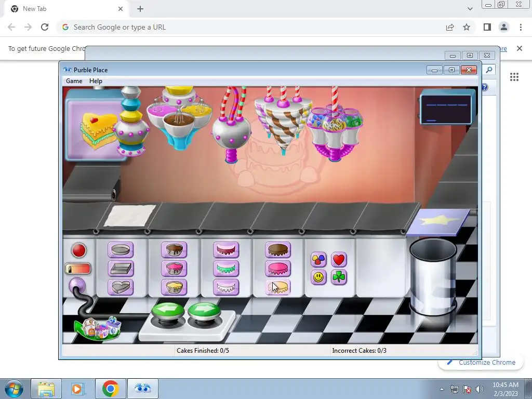
Task: Share this page from Chrome toolbar
Action: [x=450, y=27]
